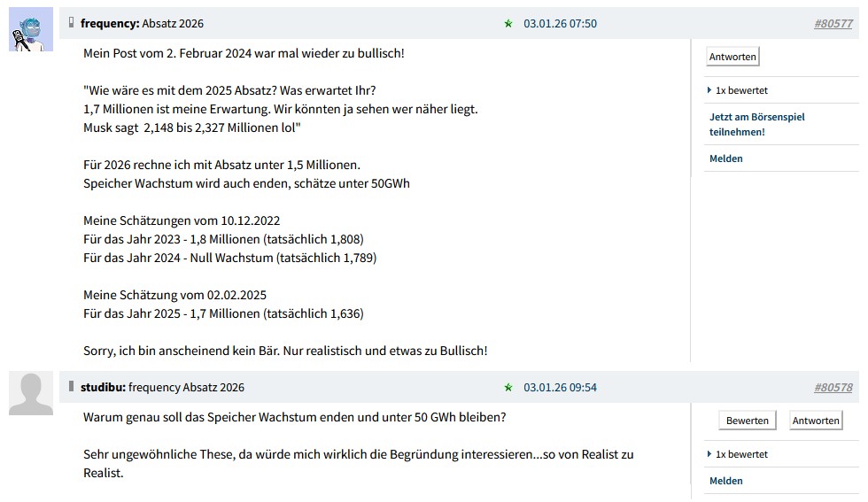Open studibu's default avatar silhouette
The height and width of the screenshot is (502, 868).
[x=31, y=394]
